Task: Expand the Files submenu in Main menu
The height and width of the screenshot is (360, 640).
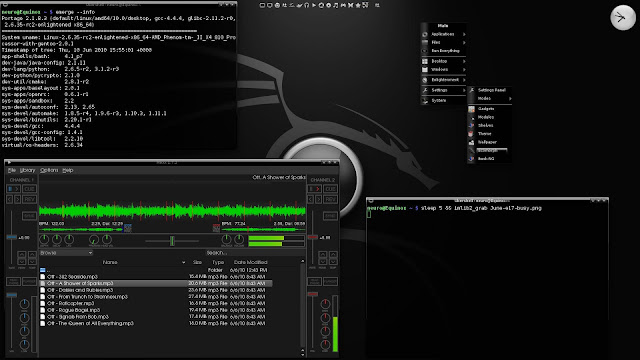Action: pyautogui.click(x=444, y=42)
